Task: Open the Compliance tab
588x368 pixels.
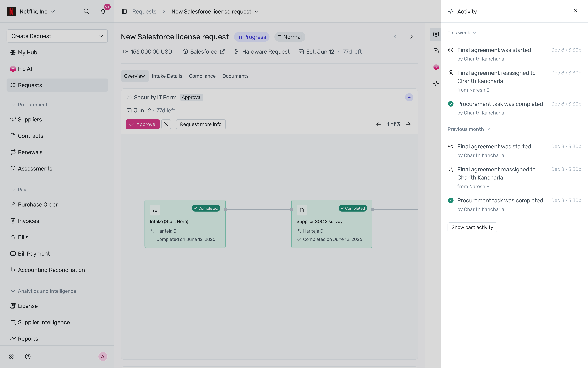Action: tap(202, 76)
